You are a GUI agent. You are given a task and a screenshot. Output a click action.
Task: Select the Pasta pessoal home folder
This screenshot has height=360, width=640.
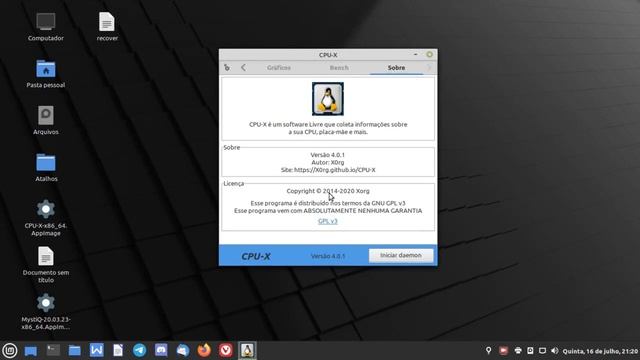pos(46,74)
